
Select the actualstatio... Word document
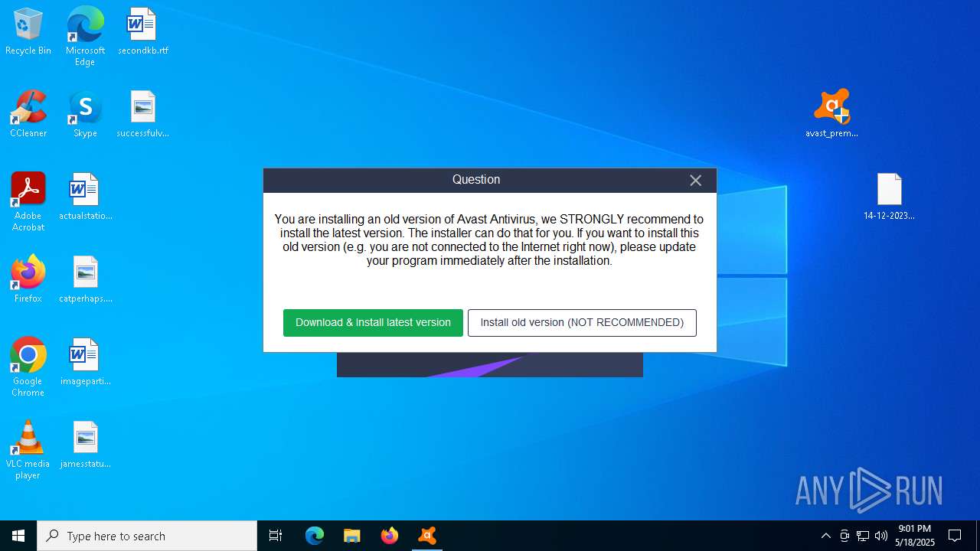click(x=85, y=197)
